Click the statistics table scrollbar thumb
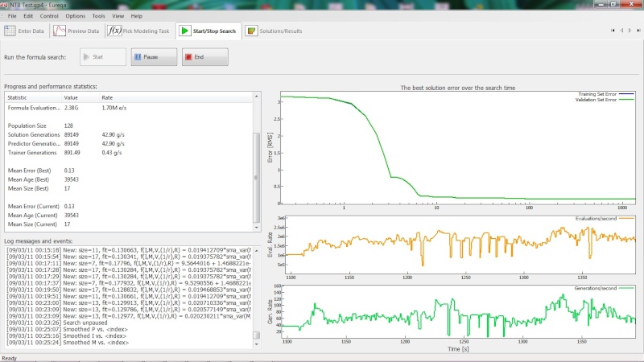The width and height of the screenshot is (644, 362). (256, 177)
